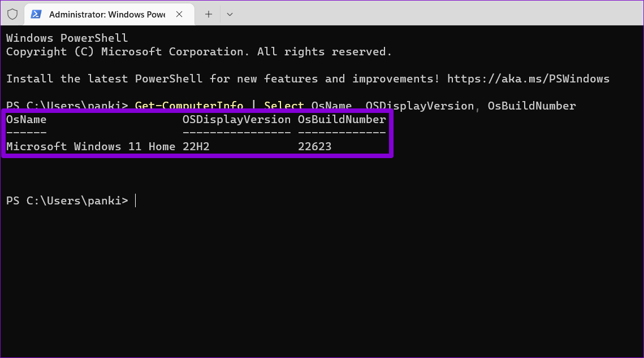Click the OSDisplayVersion column header in output
This screenshot has width=644, height=358.
[236, 120]
